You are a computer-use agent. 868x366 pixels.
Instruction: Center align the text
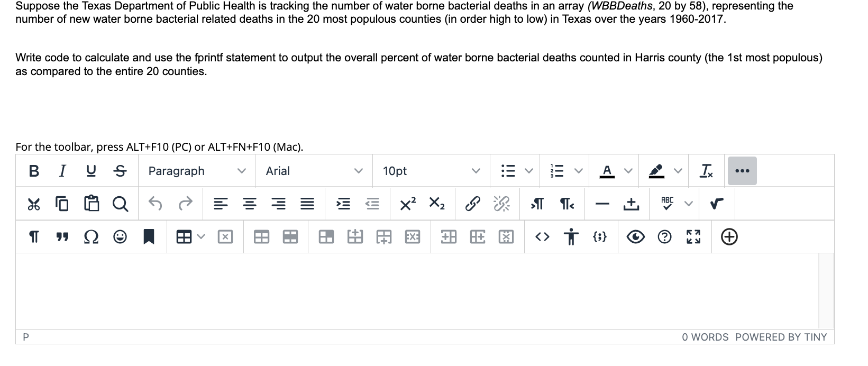(x=249, y=204)
